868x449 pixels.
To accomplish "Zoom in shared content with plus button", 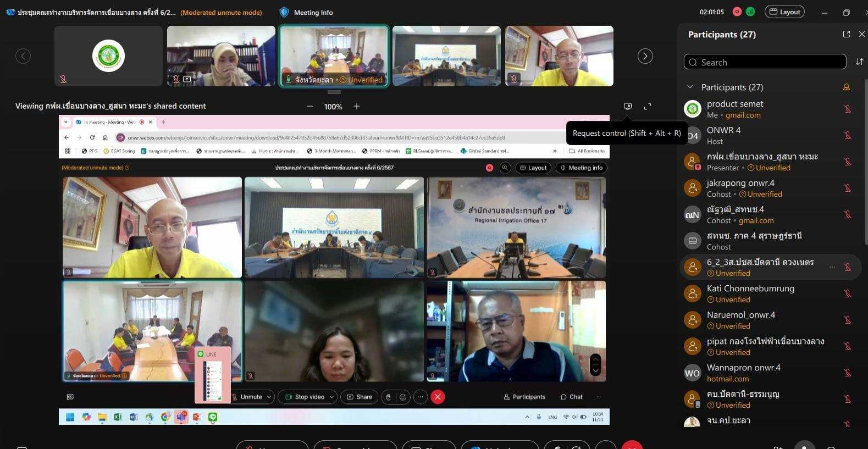I will tap(357, 106).
